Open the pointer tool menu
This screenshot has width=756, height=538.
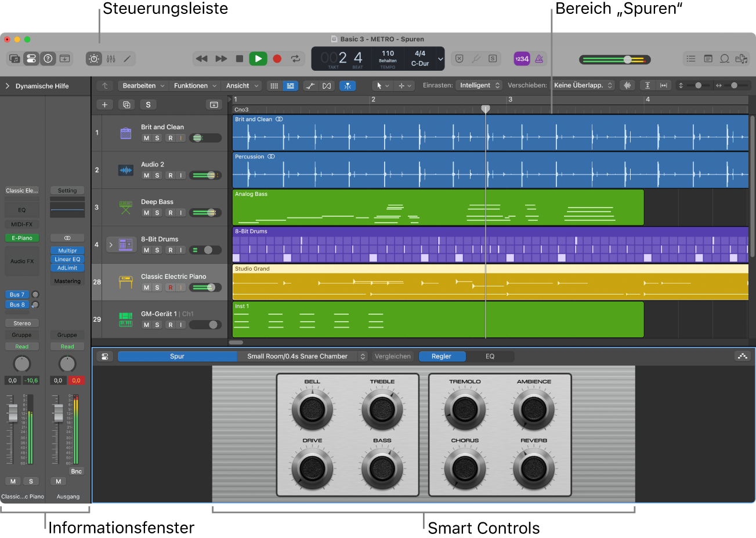pos(382,86)
